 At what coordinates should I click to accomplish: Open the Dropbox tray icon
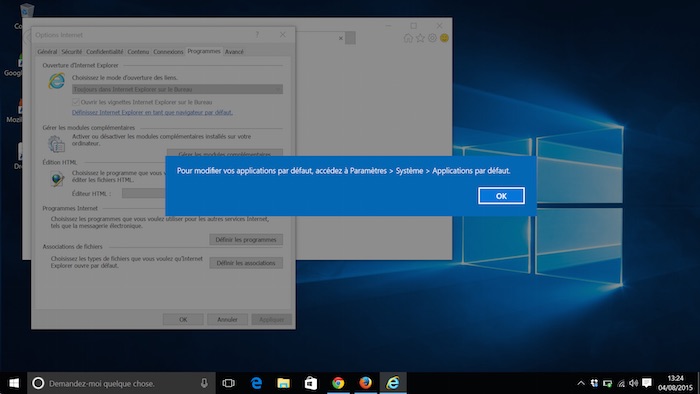coord(594,383)
